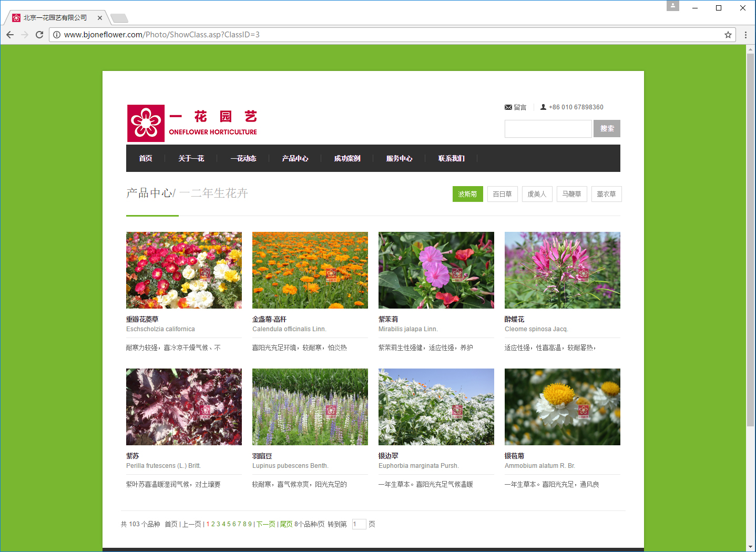Switch to the 薰衣草 category tab
756x552 pixels.
pos(606,194)
